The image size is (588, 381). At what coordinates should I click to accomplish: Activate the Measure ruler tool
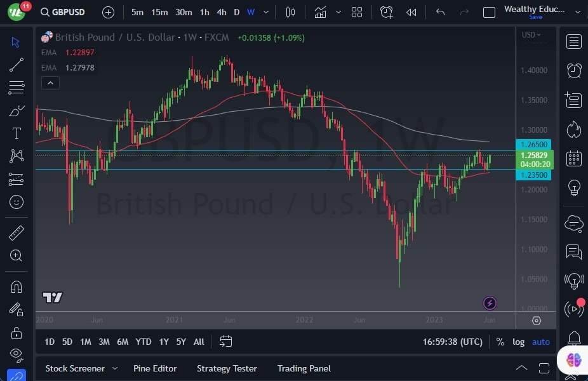point(16,232)
